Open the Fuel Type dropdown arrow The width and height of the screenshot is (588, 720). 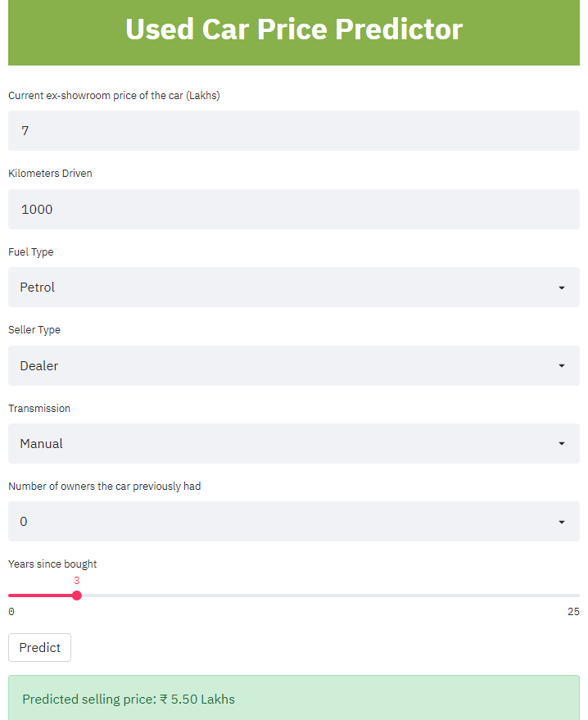pyautogui.click(x=562, y=288)
